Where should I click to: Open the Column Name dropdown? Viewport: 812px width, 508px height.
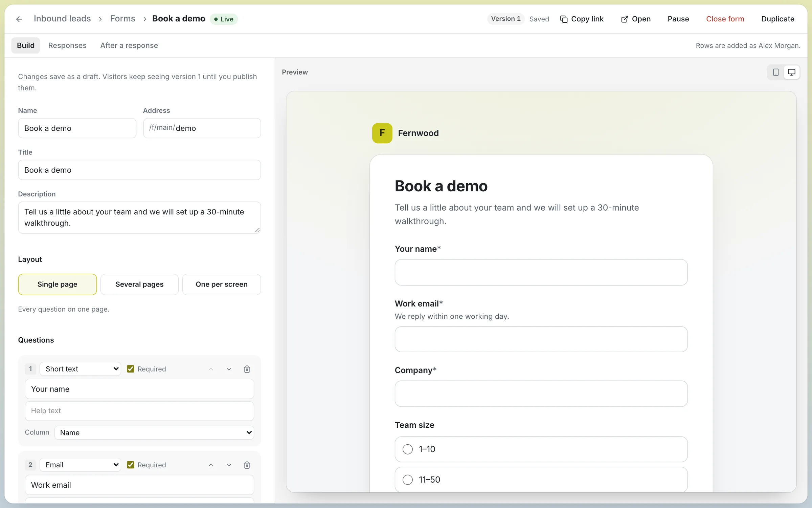[154, 432]
